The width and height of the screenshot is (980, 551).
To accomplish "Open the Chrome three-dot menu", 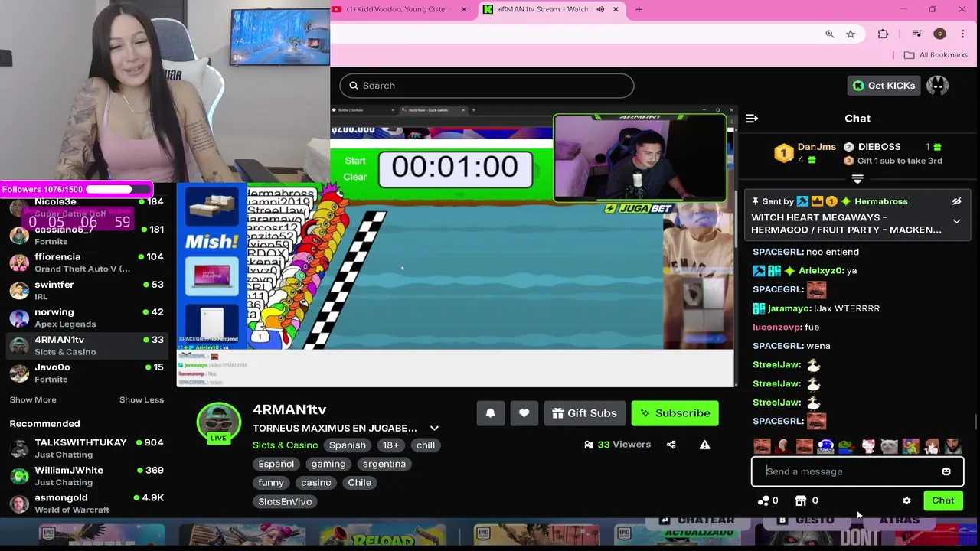I will coord(963,34).
